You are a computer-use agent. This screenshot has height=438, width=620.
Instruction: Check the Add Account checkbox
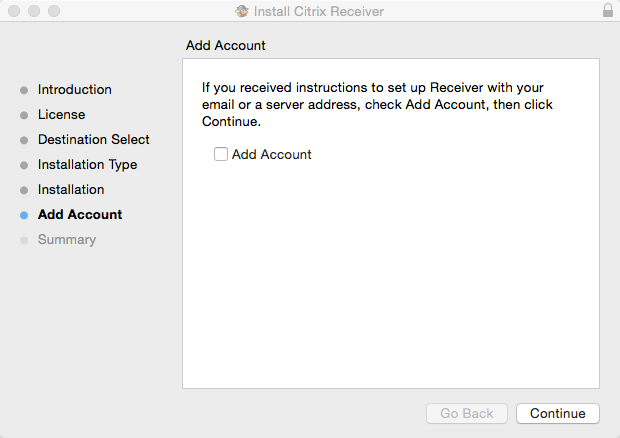click(x=221, y=154)
